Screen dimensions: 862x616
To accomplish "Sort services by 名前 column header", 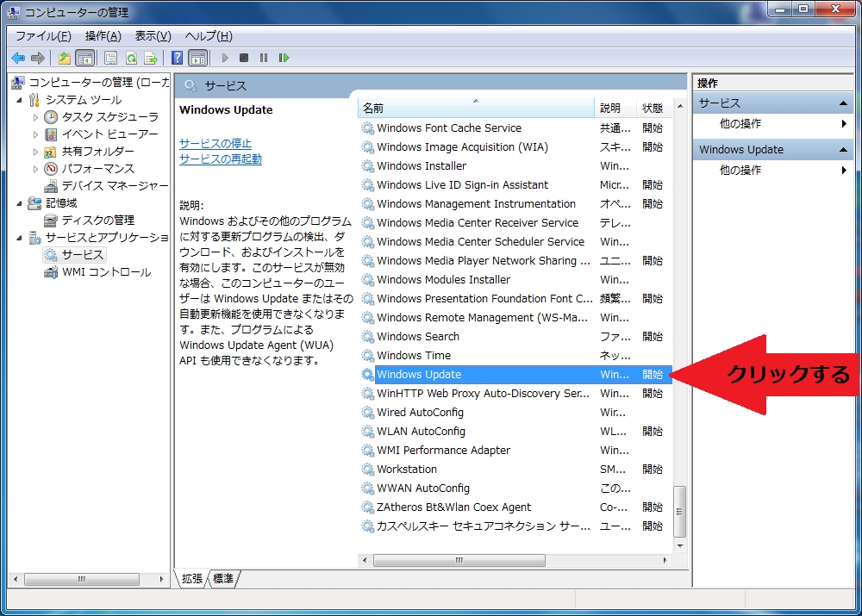I will (476, 109).
